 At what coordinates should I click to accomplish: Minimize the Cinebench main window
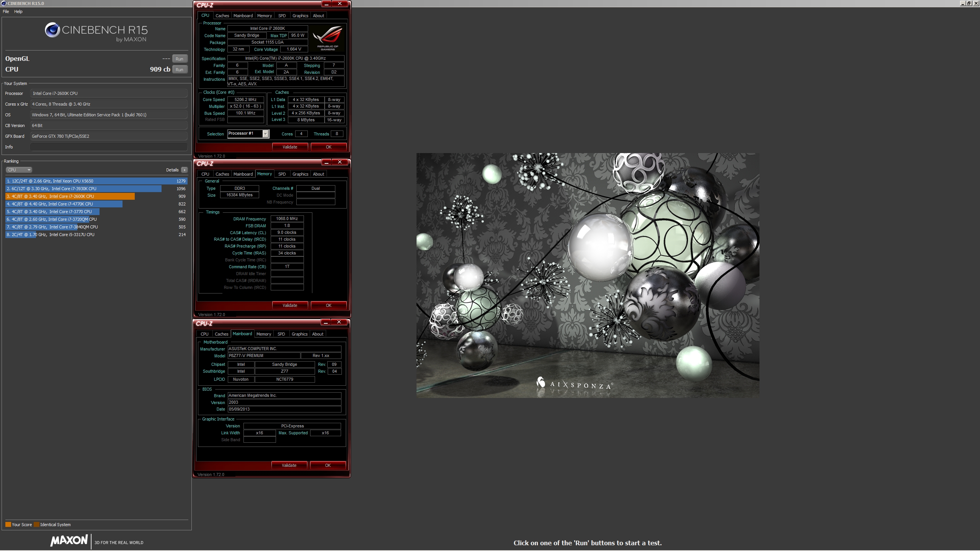[x=963, y=3]
